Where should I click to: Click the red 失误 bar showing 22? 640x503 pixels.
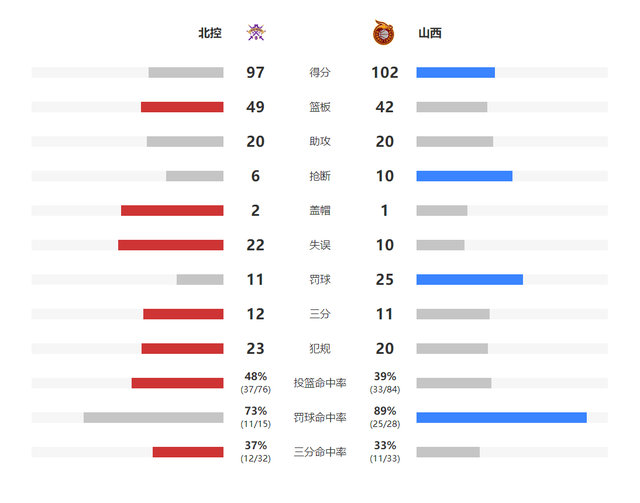tap(171, 245)
